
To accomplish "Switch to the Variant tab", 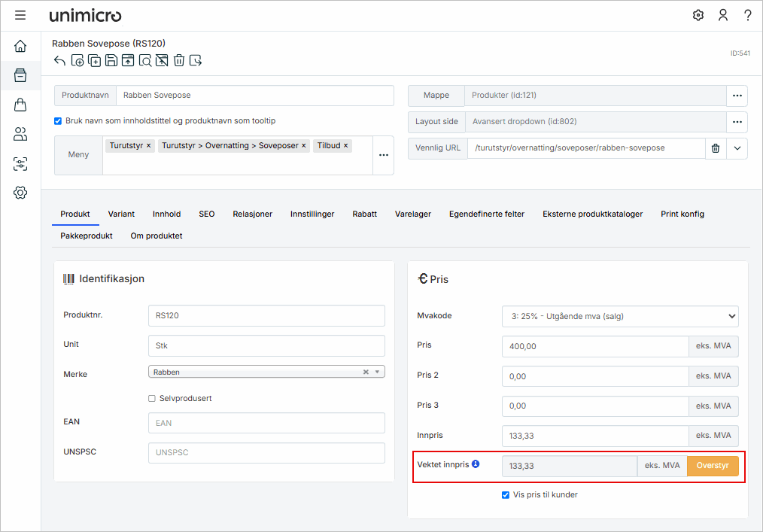I will pos(121,214).
